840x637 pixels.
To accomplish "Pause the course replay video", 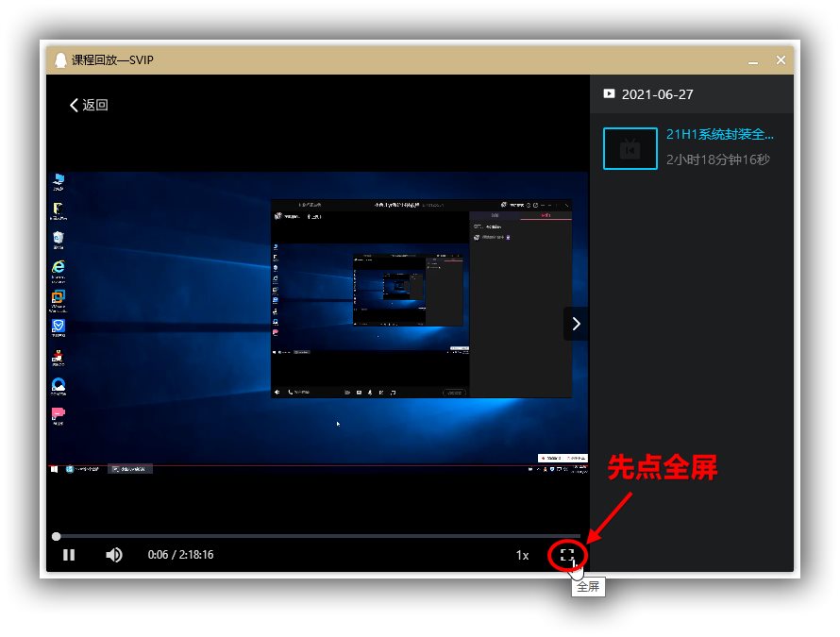I will click(69, 555).
